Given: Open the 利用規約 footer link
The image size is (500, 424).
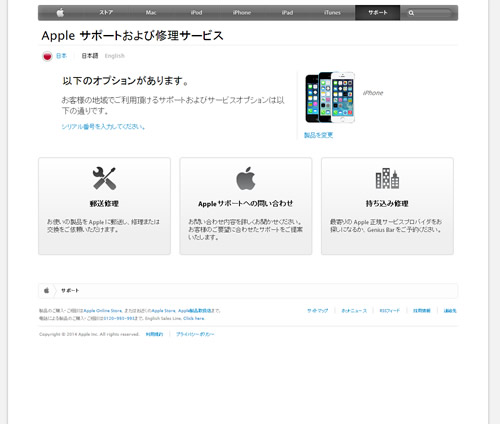Looking at the screenshot, I should pos(154,334).
